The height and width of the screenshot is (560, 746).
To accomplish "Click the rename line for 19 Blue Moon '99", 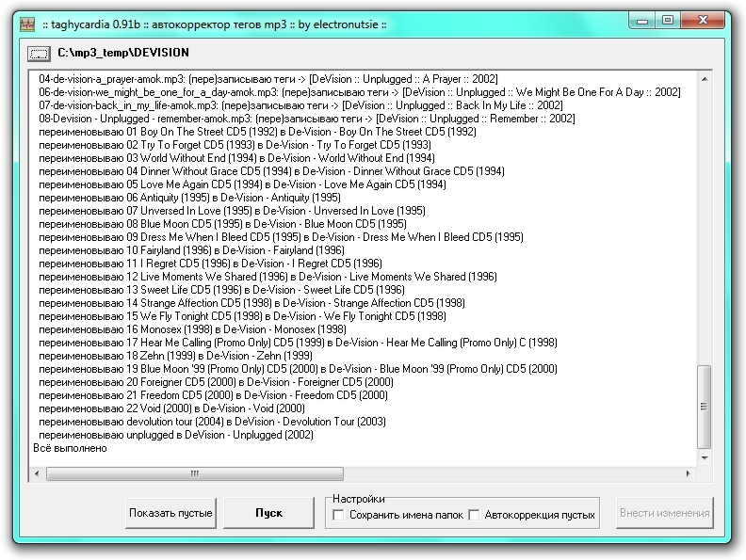I will (x=299, y=369).
